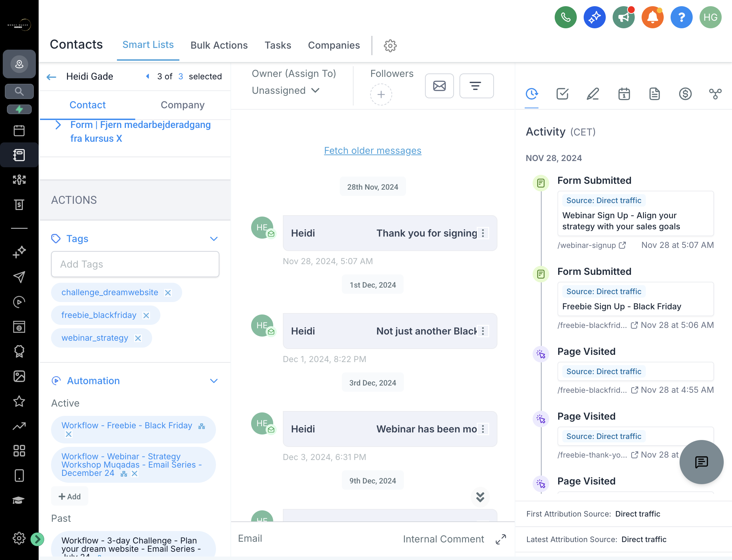This screenshot has width=732, height=560.
Task: Collapse the Tags section chevron
Action: point(214,239)
